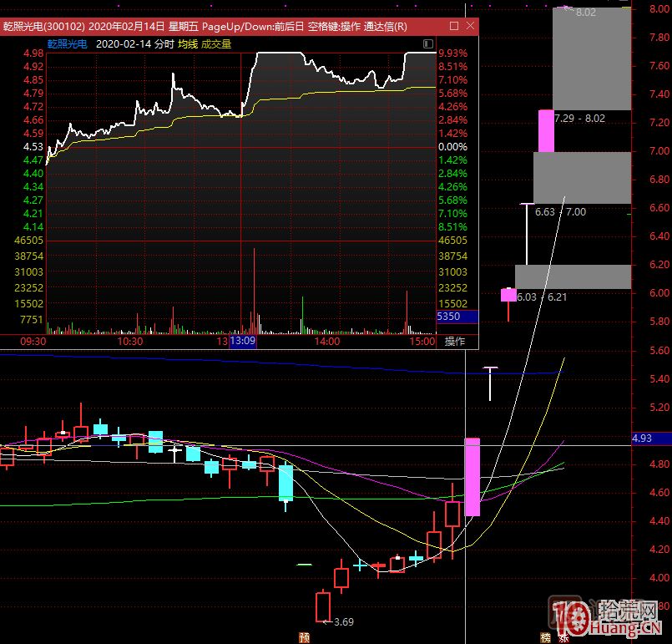This screenshot has width=672, height=644.
Task: Select the 成交量 legend label
Action: coord(215,44)
